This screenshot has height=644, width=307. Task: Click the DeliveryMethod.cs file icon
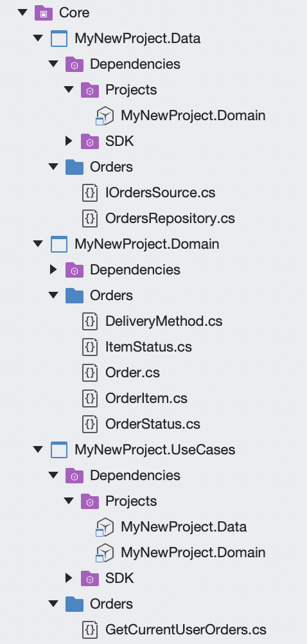(x=90, y=321)
